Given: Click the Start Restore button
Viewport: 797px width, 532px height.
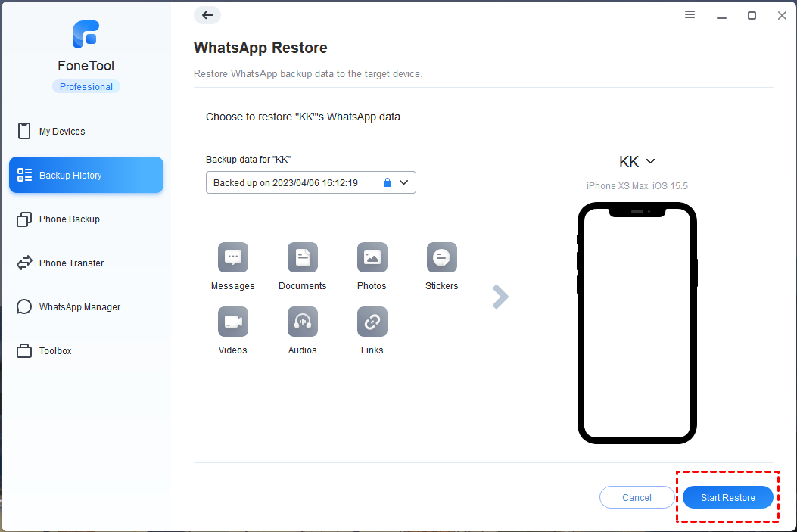Looking at the screenshot, I should point(727,497).
